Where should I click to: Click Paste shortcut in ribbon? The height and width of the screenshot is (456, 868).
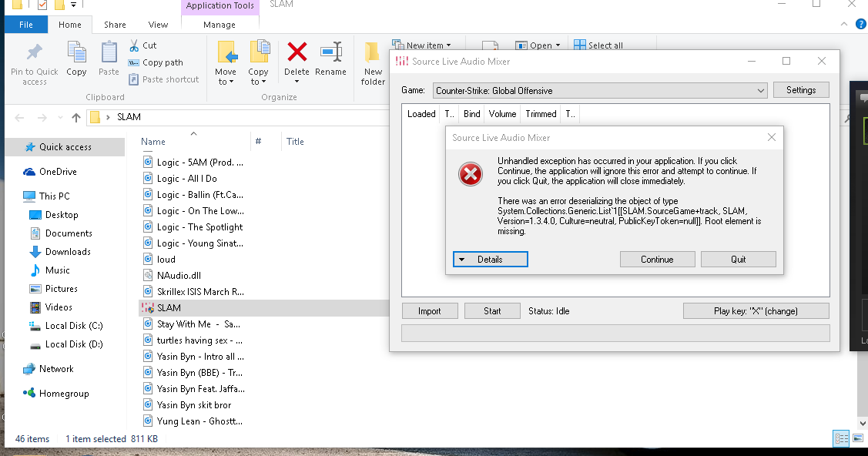coord(164,79)
